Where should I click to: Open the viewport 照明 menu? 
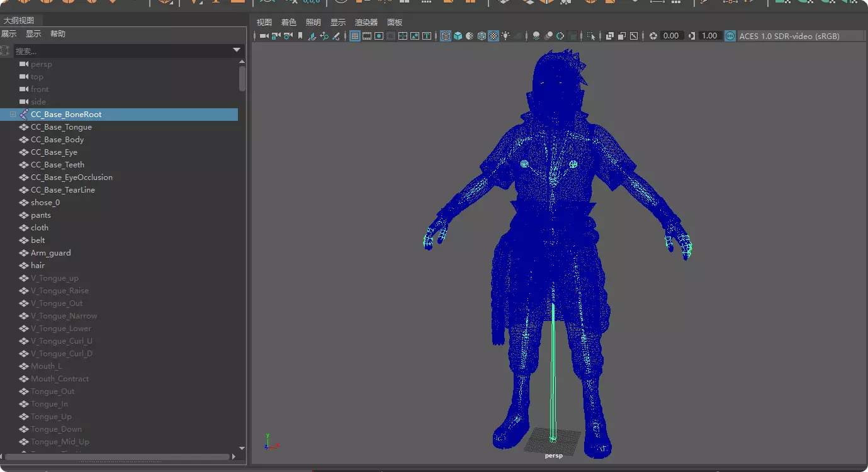tap(313, 22)
